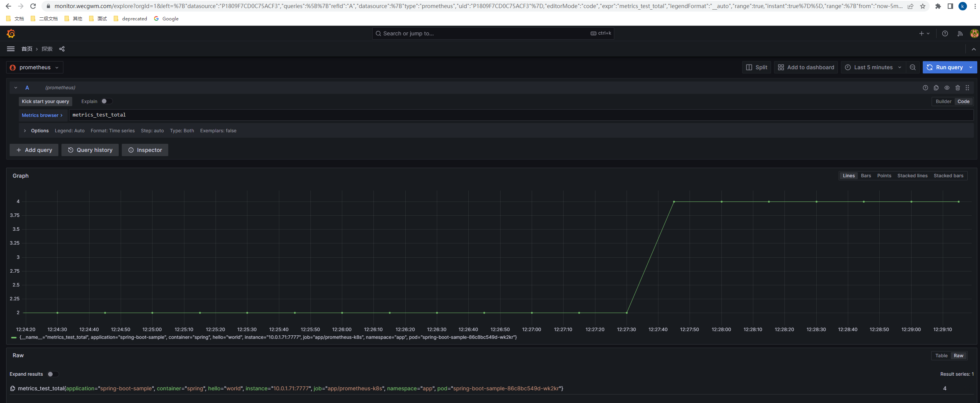Open the news feed RSS icon
The image size is (980, 403).
[x=960, y=33]
